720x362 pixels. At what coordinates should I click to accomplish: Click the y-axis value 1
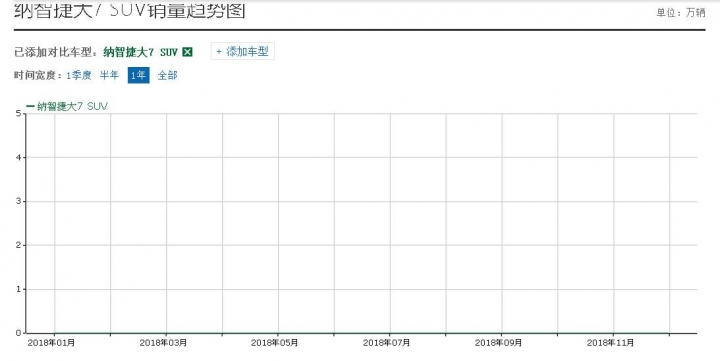point(18,289)
